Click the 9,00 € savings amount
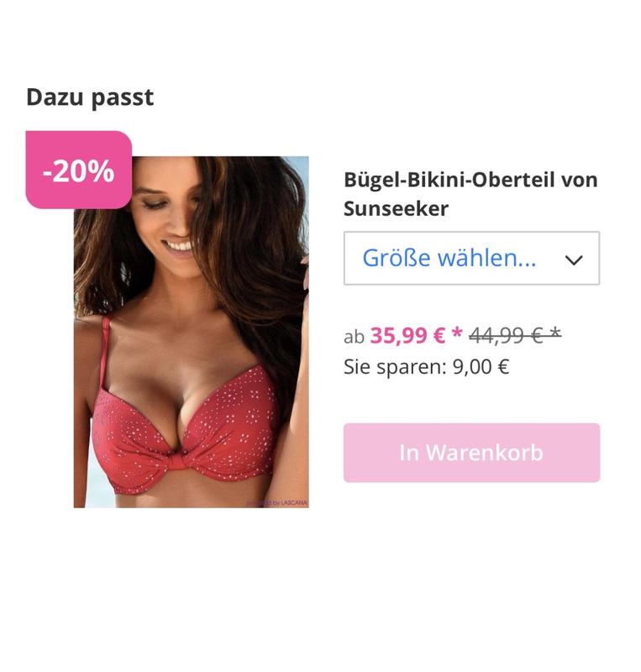 pos(481,367)
